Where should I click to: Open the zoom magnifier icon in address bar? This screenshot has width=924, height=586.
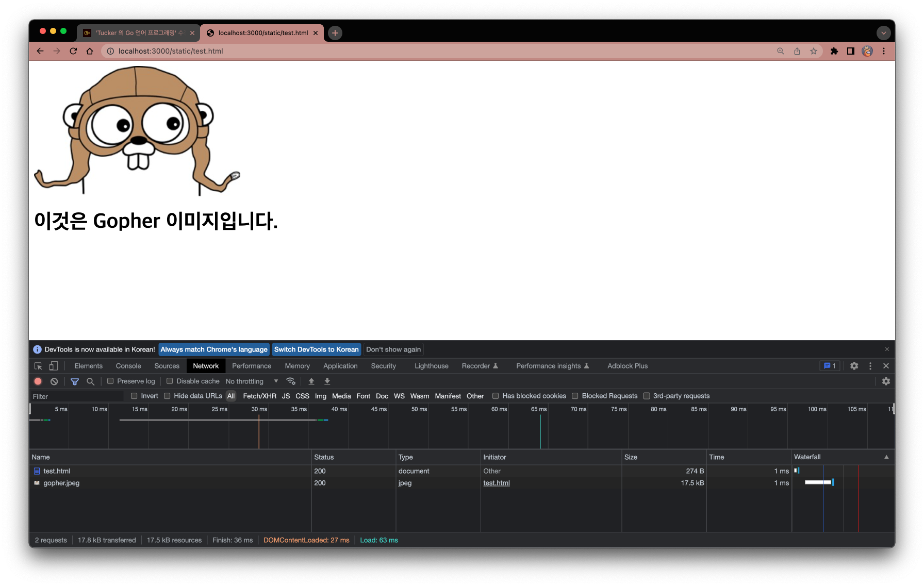point(781,51)
